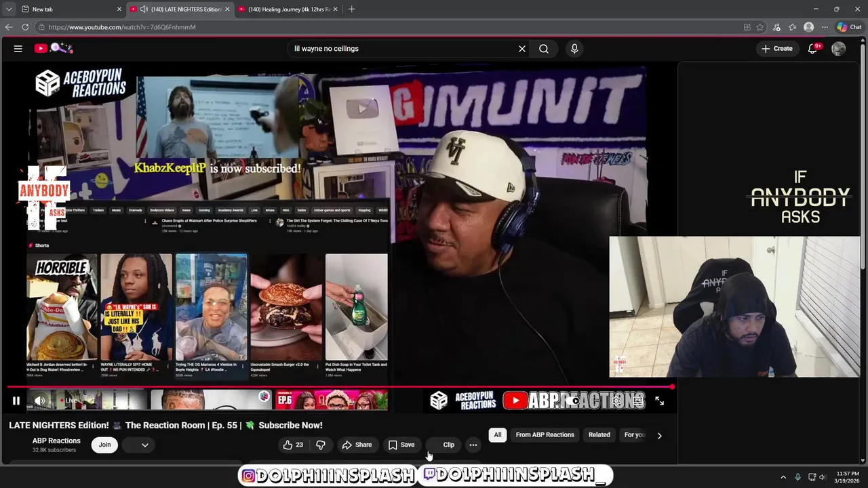Add this page to favorites

coord(760,27)
